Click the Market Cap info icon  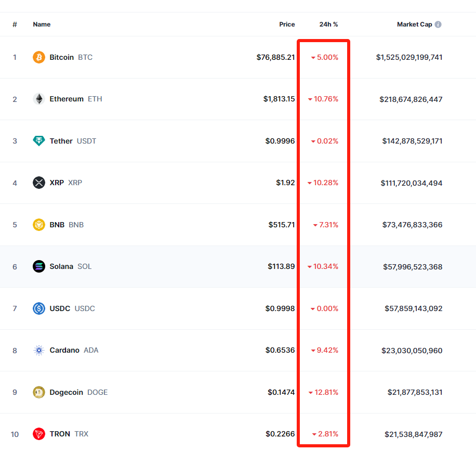pos(438,24)
